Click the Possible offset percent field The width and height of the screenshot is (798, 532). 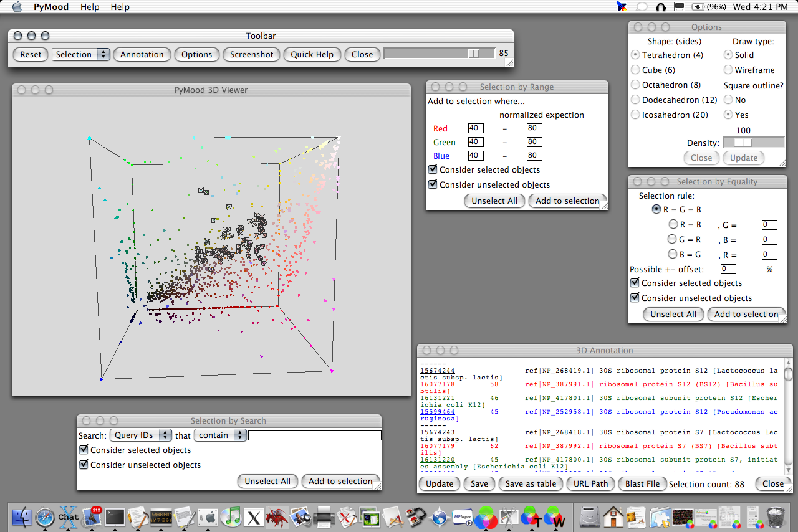[728, 269]
